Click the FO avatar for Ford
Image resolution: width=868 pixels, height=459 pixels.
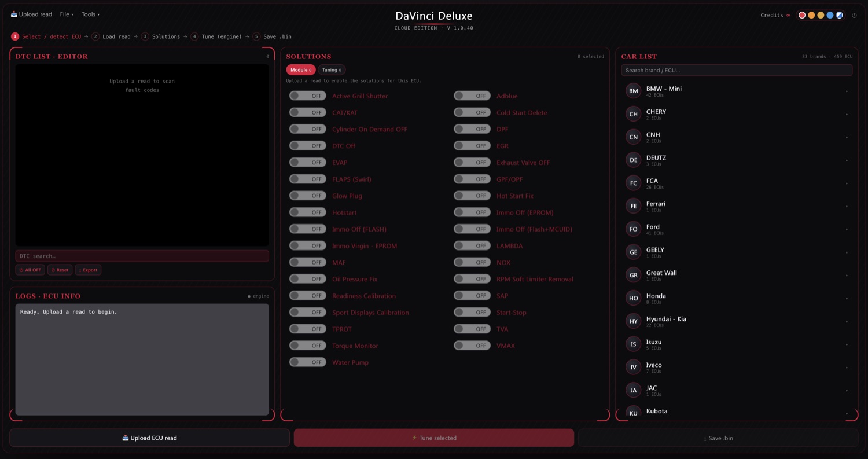tap(633, 229)
